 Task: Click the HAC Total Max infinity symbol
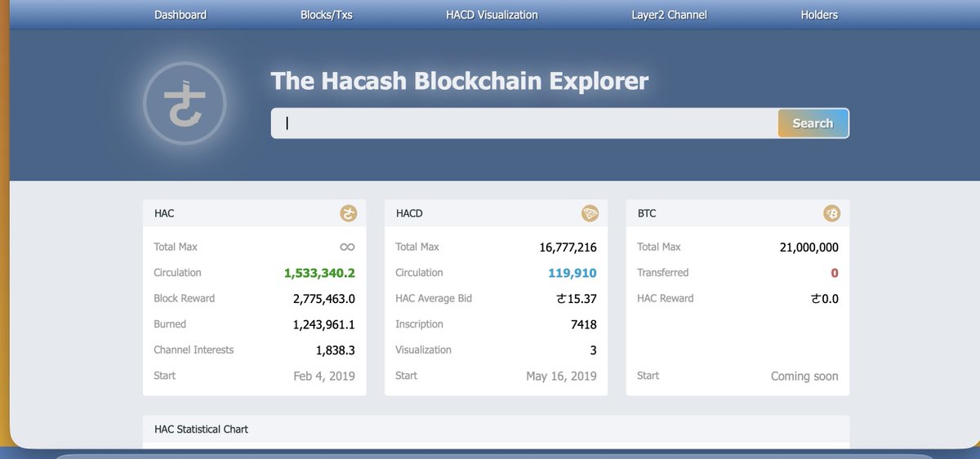348,247
